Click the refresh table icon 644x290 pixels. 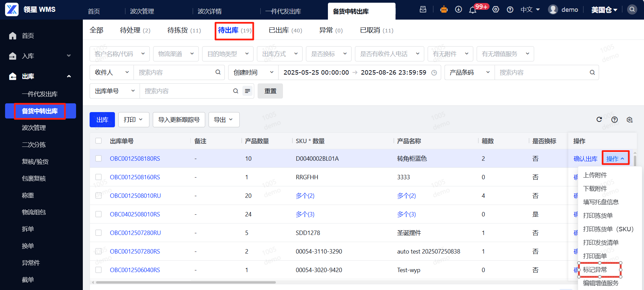pyautogui.click(x=599, y=120)
